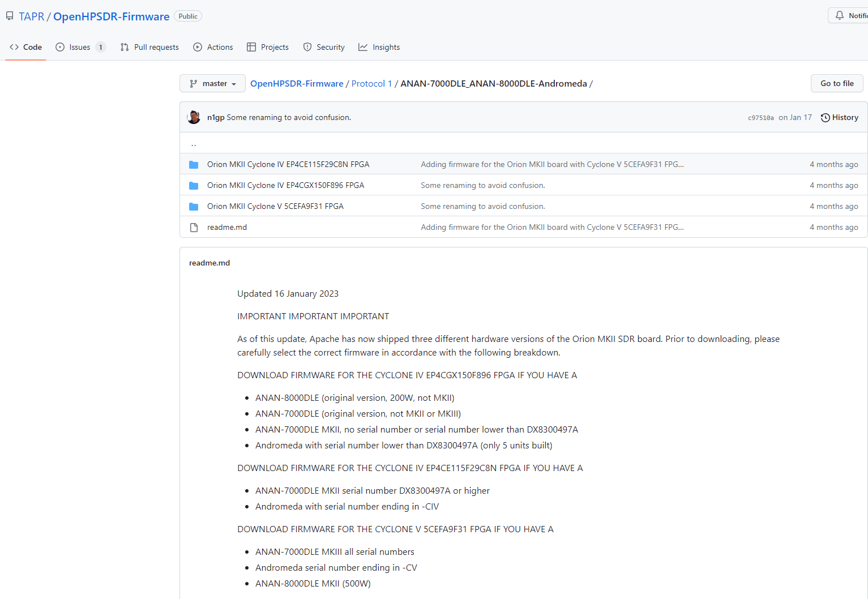The image size is (868, 599).
Task: Go up to parent directory '..'
Action: click(x=194, y=144)
